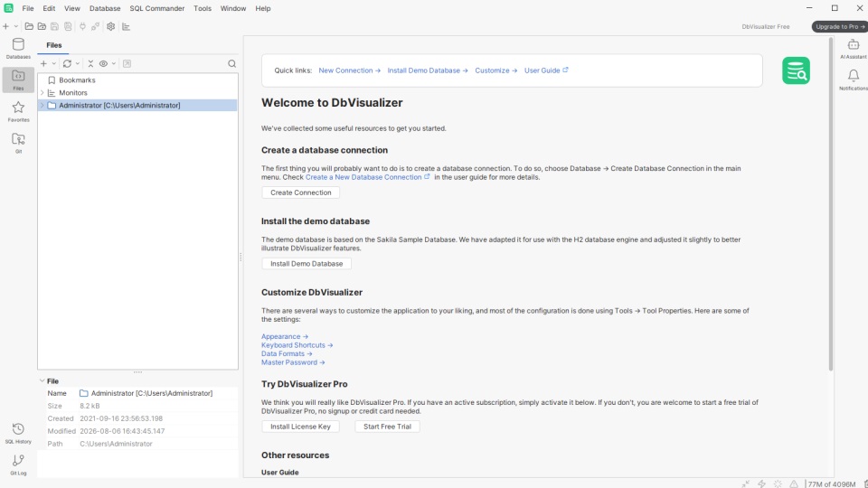The height and width of the screenshot is (488, 868).
Task: Open the Help menu
Action: point(263,8)
